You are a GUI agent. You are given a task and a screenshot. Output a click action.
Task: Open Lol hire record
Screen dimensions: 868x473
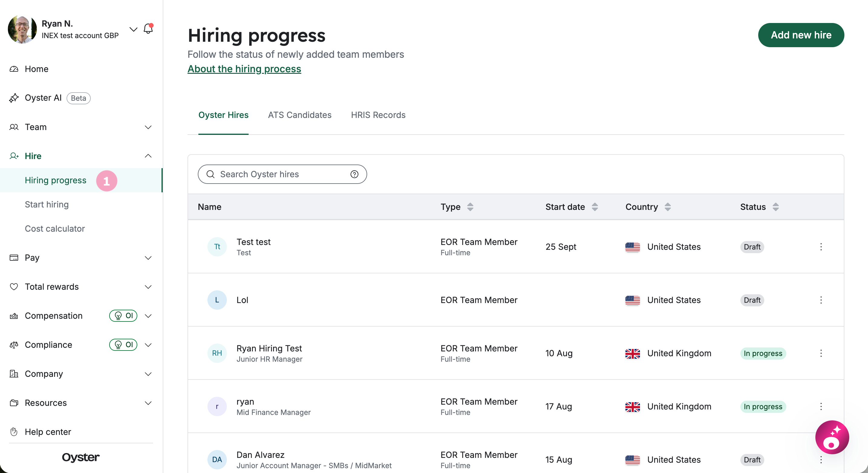click(516, 300)
